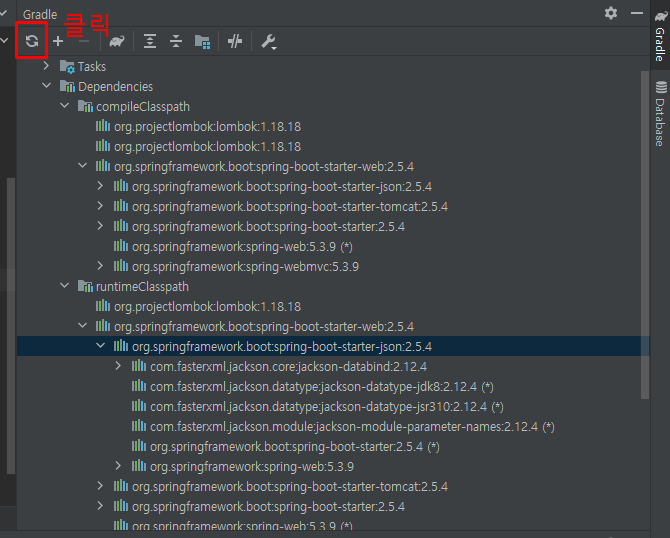Click the "compileClasspath" label

click(x=143, y=107)
